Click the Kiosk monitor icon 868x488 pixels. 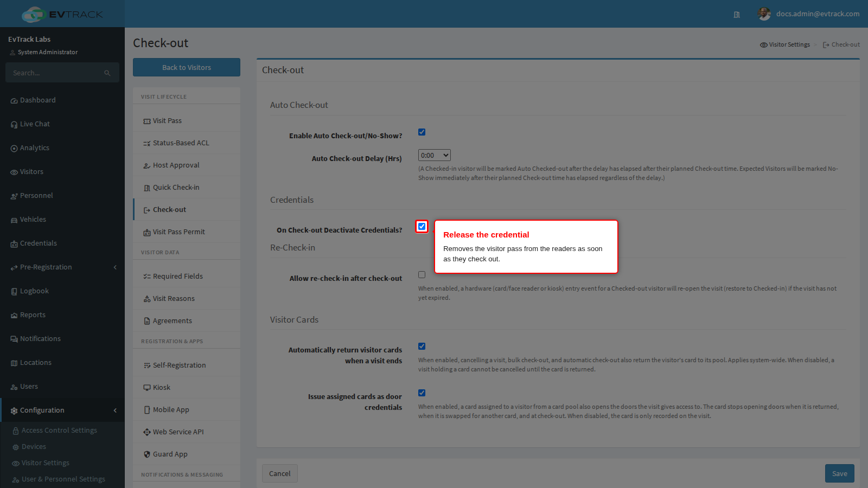pyautogui.click(x=147, y=388)
